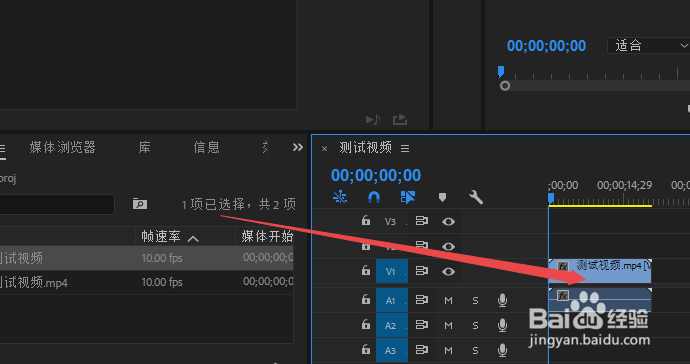The image size is (690, 364).
Task: Lock track V1 with padlock
Action: pyautogui.click(x=366, y=270)
